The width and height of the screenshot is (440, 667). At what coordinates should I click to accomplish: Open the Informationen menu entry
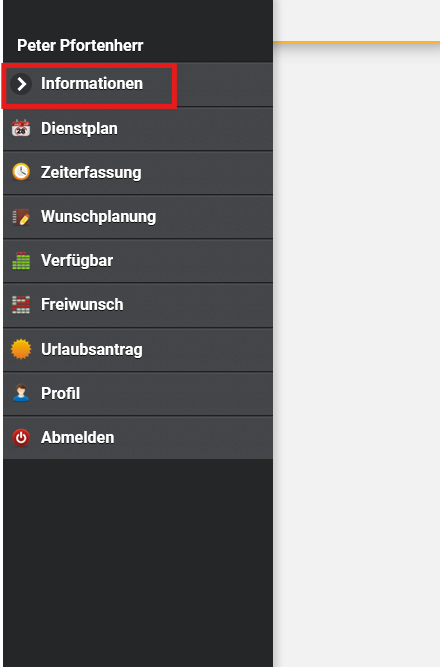[138, 84]
